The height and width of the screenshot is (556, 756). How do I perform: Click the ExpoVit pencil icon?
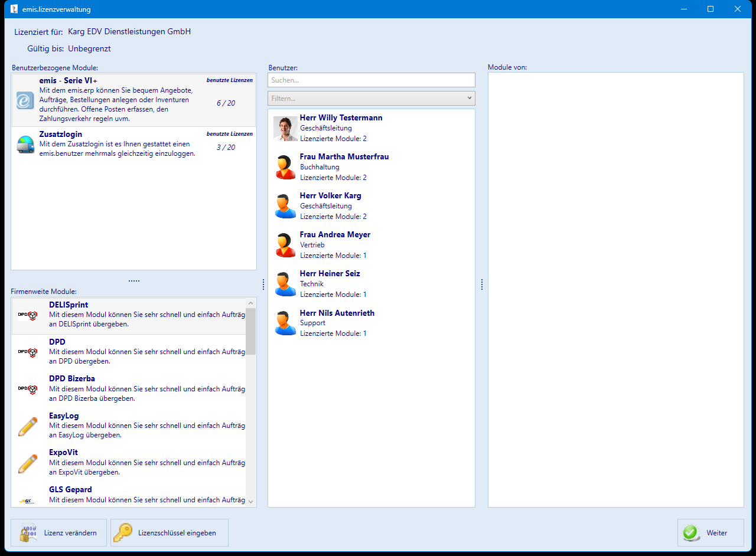pyautogui.click(x=28, y=463)
